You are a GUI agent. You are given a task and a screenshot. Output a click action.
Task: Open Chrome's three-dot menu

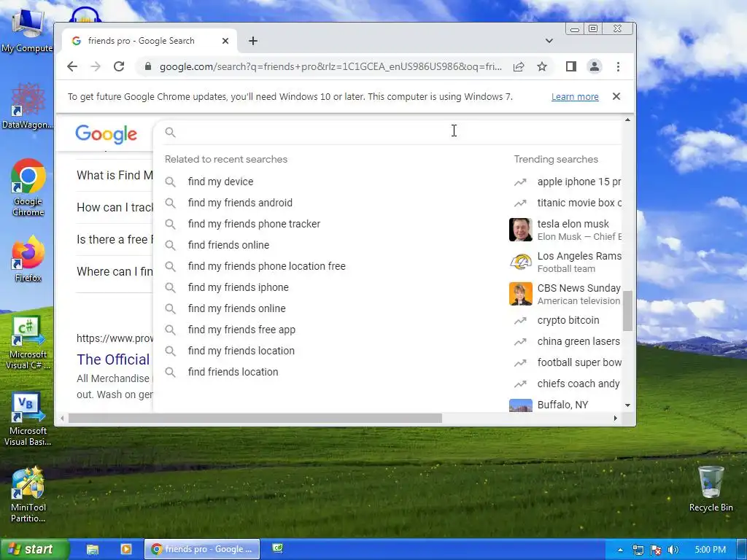pyautogui.click(x=618, y=66)
